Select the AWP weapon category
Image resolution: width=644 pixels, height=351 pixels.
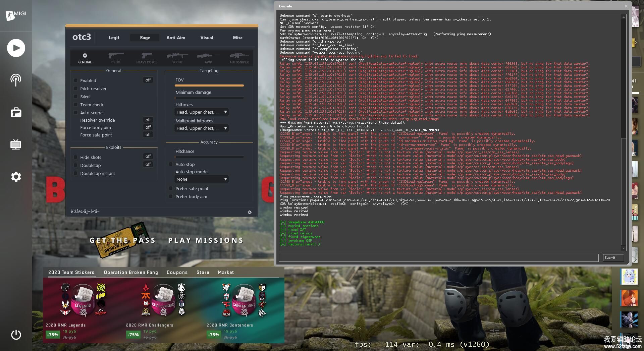pos(208,58)
